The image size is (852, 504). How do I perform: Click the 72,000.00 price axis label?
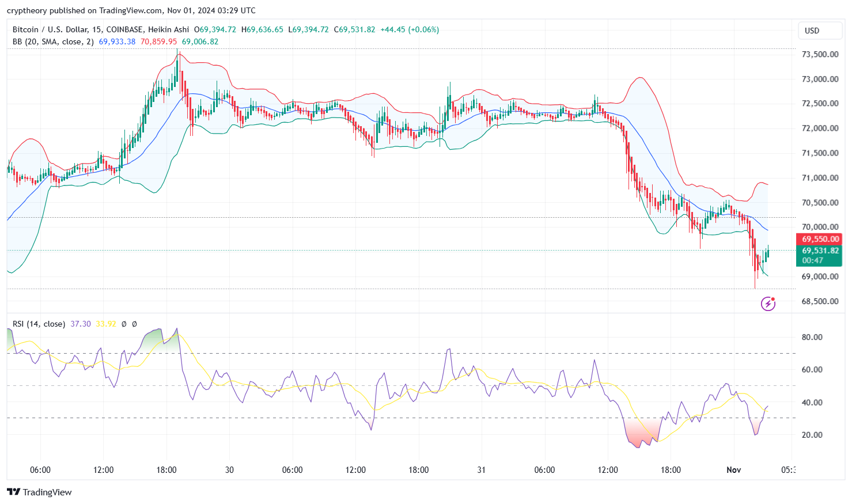pos(820,128)
